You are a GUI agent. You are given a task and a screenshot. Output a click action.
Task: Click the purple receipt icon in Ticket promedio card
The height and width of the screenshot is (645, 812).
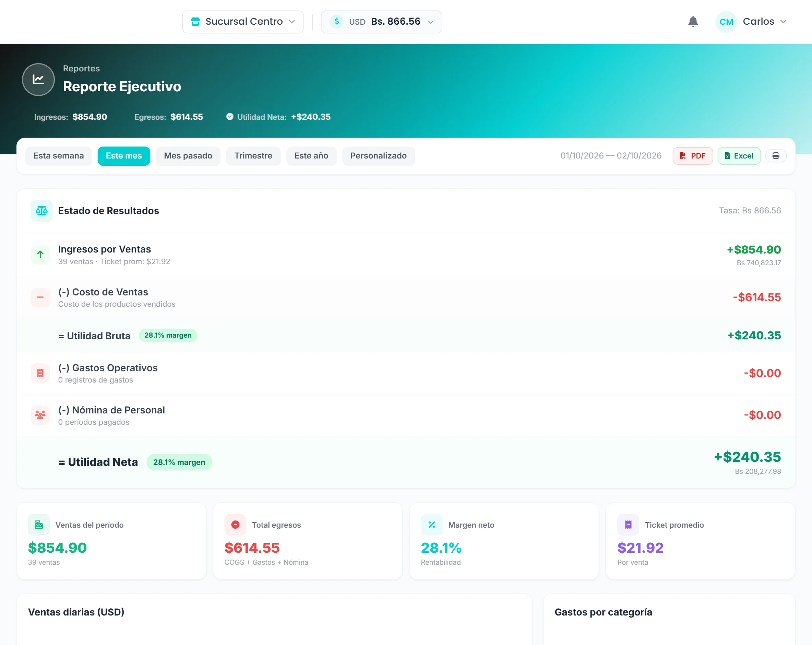point(628,525)
